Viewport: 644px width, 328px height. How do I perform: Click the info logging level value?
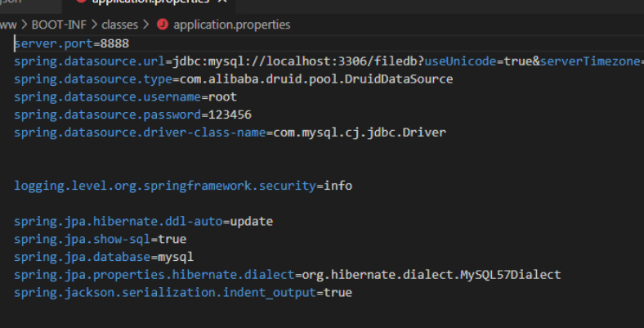click(x=338, y=186)
